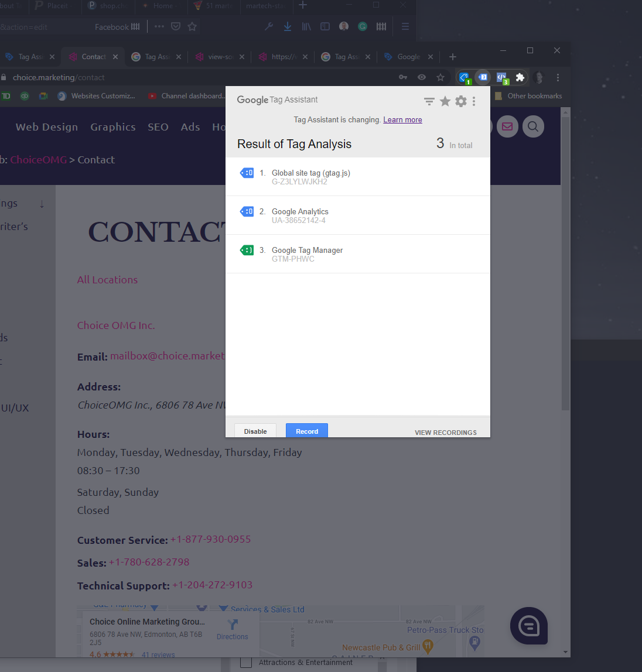The image size is (642, 672).
Task: Open the Firefox library icon
Action: (306, 26)
